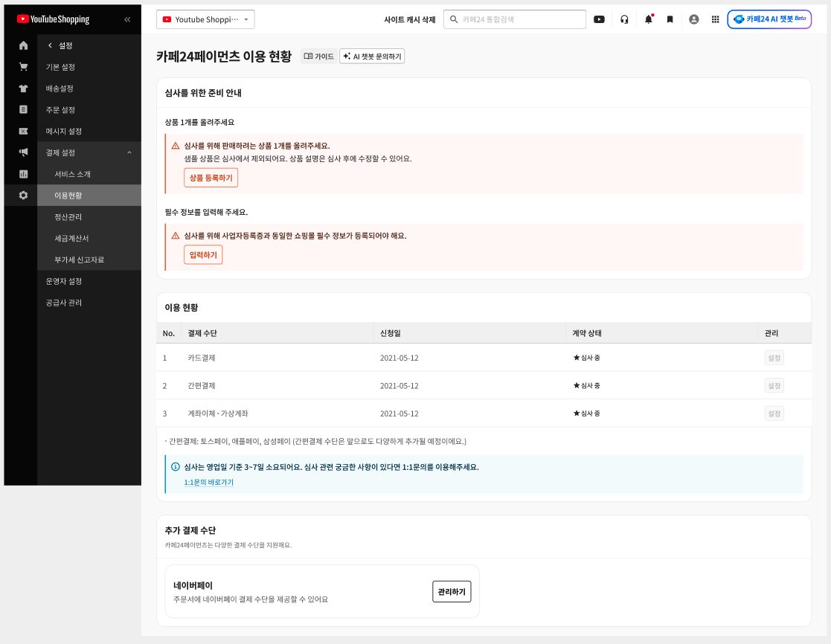Open the bookmark icon in header
Screen dimensions: 831x644
(x=670, y=19)
